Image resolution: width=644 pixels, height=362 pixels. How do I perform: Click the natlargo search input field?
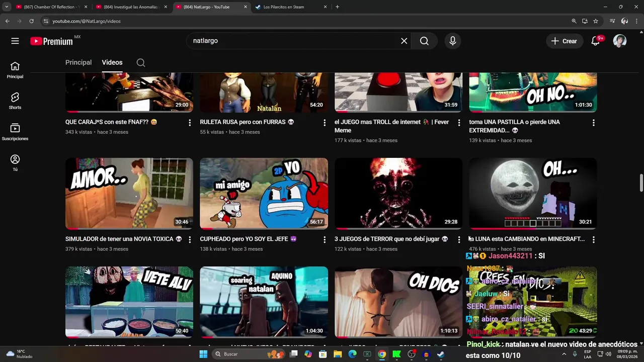294,41
